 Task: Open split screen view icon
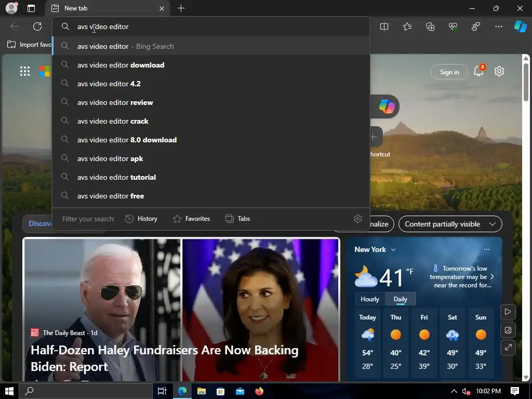point(384,26)
